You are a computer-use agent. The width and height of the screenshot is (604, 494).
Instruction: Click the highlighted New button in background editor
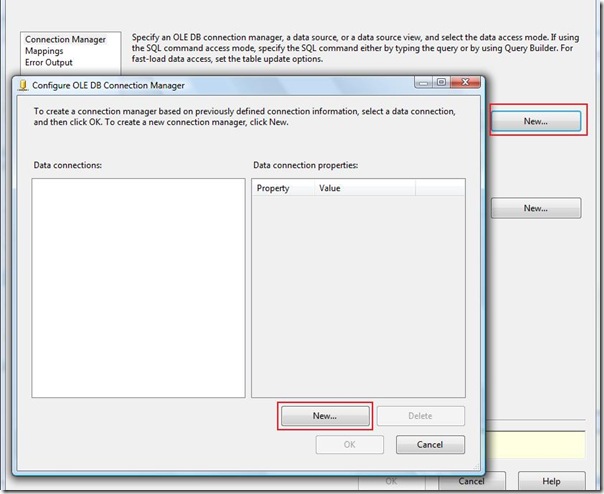pos(536,121)
